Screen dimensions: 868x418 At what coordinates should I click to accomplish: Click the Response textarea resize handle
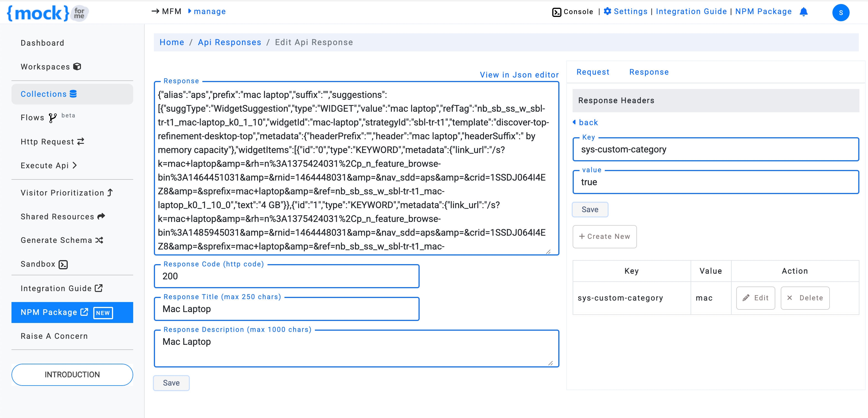[x=548, y=251]
